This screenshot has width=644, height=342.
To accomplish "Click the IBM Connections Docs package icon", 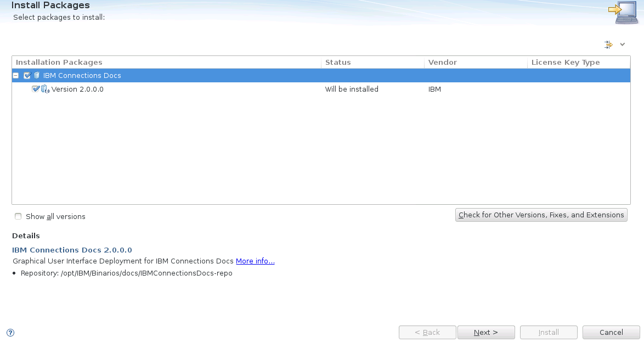I will 37,76.
